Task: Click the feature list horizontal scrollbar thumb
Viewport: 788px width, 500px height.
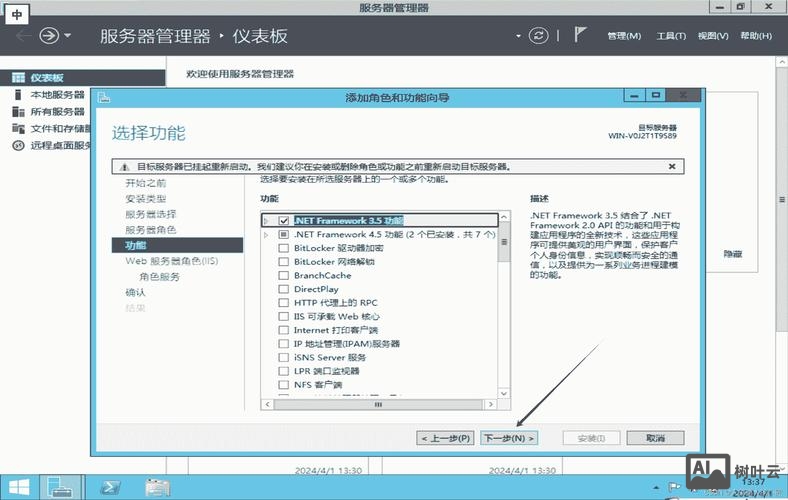Action: (378, 405)
